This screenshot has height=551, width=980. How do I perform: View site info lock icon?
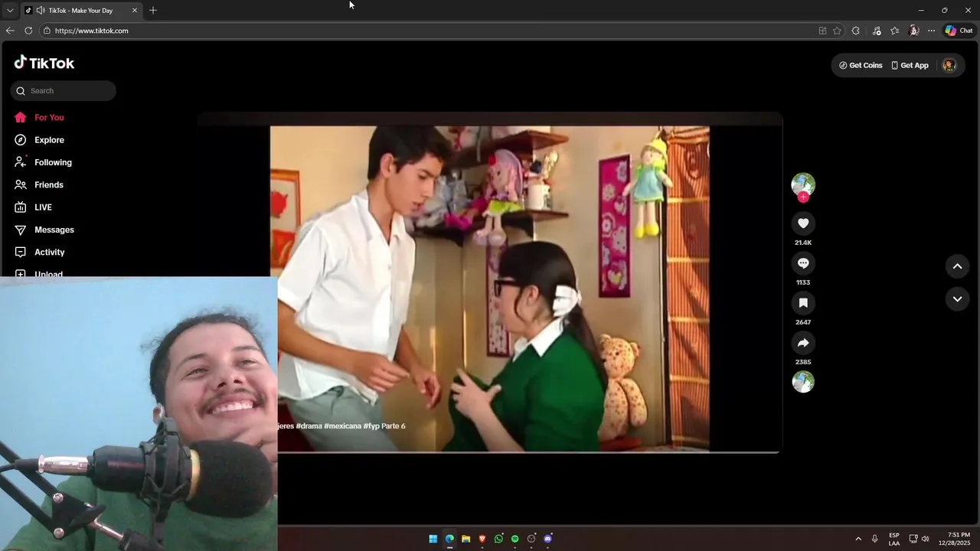click(x=47, y=31)
